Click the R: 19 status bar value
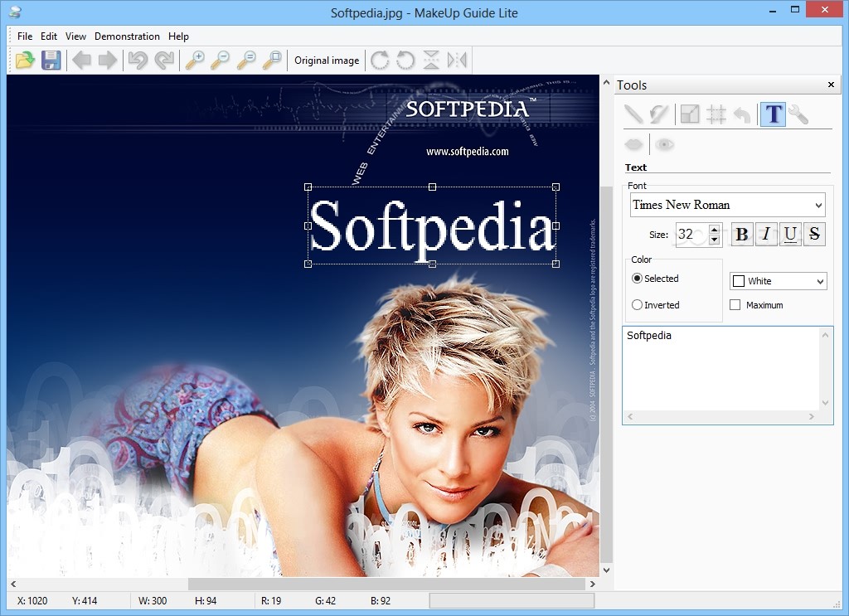Viewport: 849px width, 616px height. [x=271, y=601]
